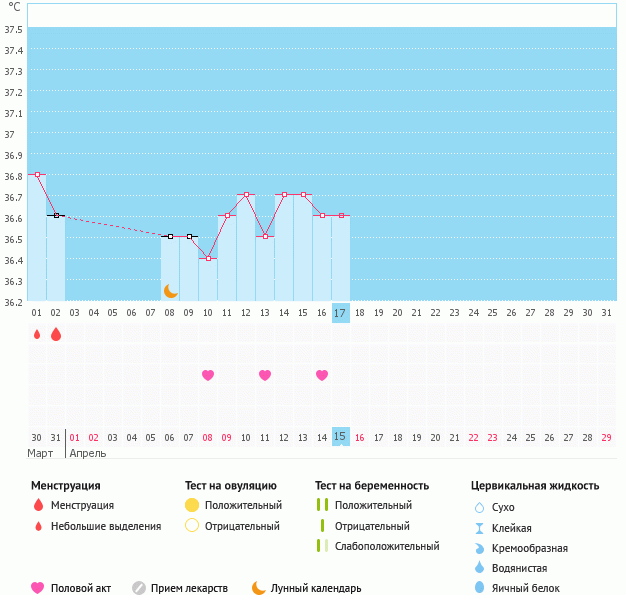Click the Небольшие выделения legend label
The image size is (626, 595).
[x=106, y=526]
